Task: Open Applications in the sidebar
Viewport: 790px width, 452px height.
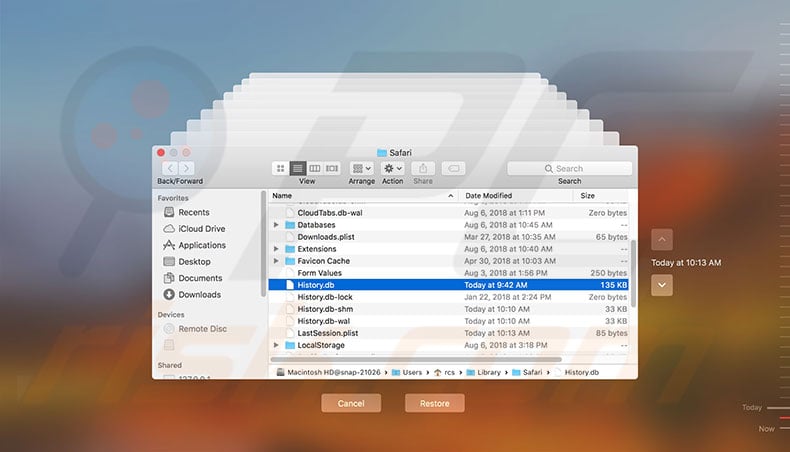Action: (195, 245)
